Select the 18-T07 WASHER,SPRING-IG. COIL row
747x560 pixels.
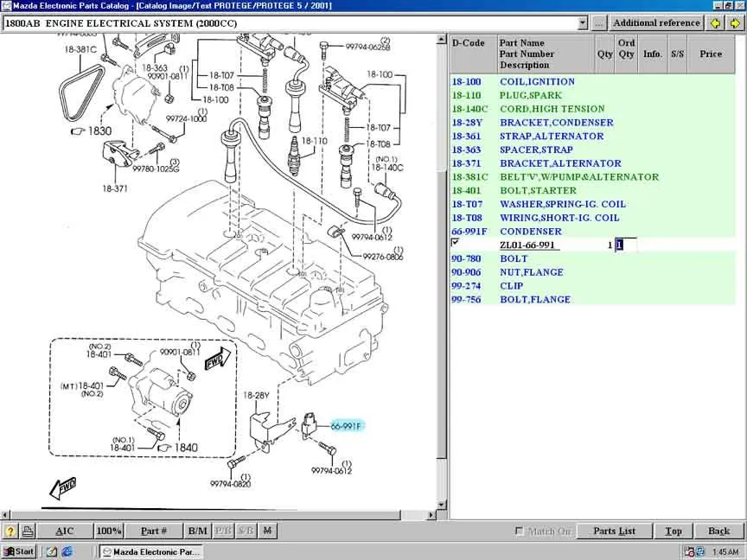592,204
